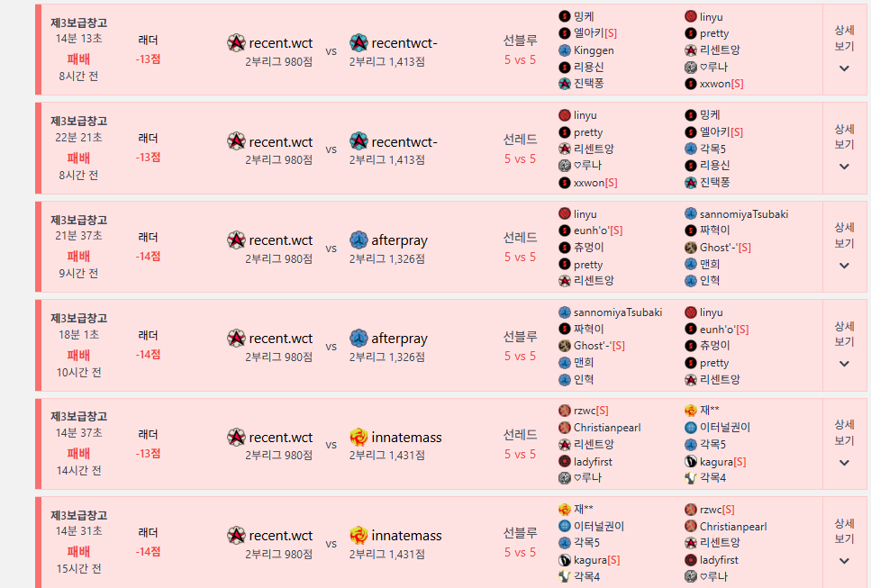Click ladyfirst's rank icon in 14분 31초 match
The image size is (871, 588).
[x=691, y=560]
